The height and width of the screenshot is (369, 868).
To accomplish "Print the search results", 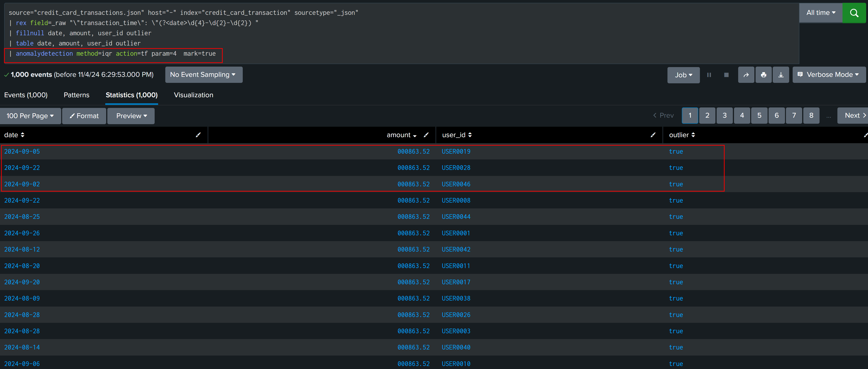I will click(763, 75).
